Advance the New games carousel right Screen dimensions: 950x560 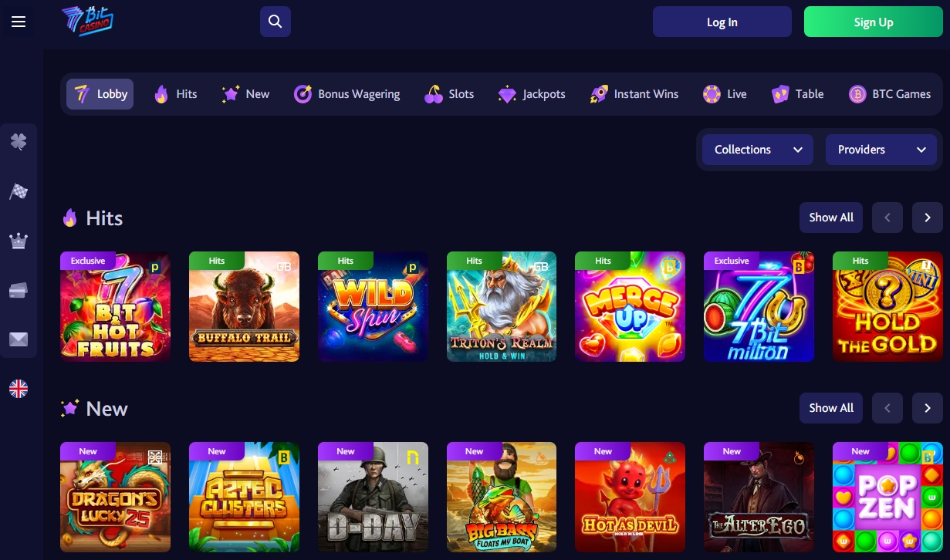coord(927,408)
